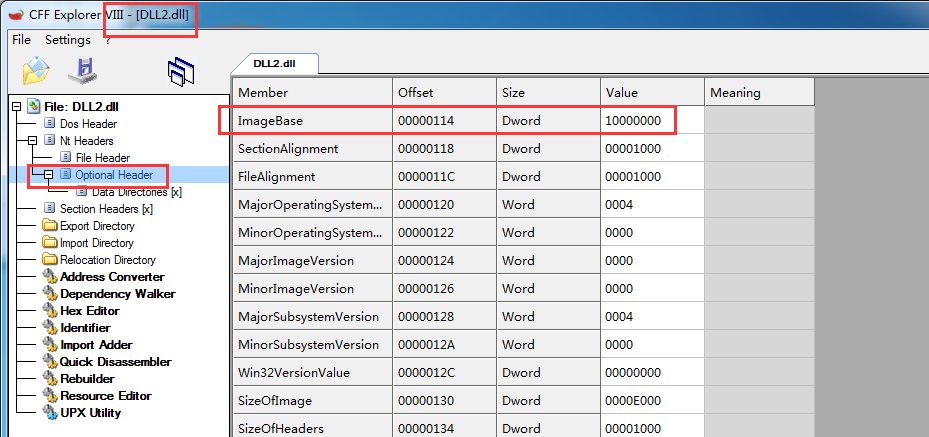Click the Data Directories page icon
Screen dimensions: 929x437
click(82, 191)
